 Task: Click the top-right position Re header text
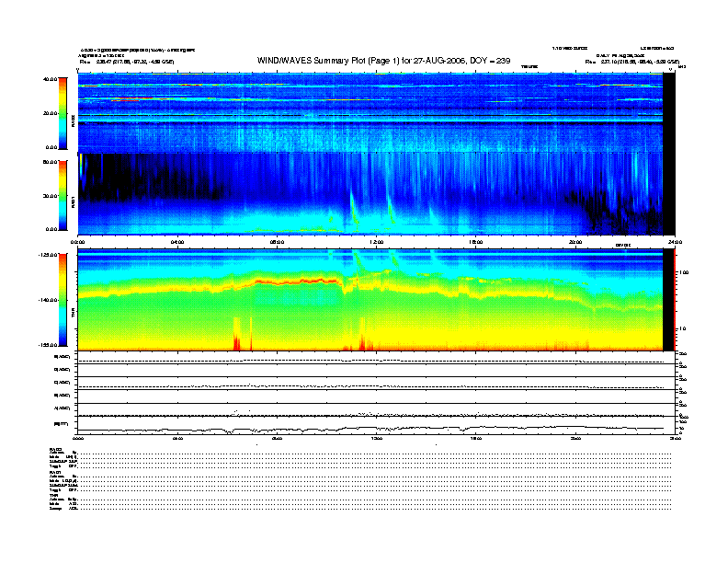[x=631, y=62]
